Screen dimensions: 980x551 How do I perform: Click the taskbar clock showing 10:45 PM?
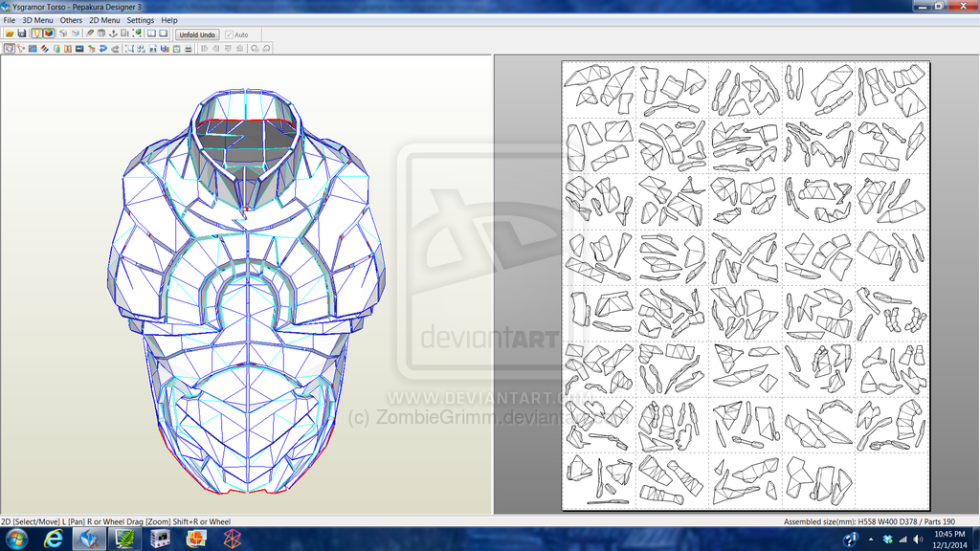pos(949,540)
